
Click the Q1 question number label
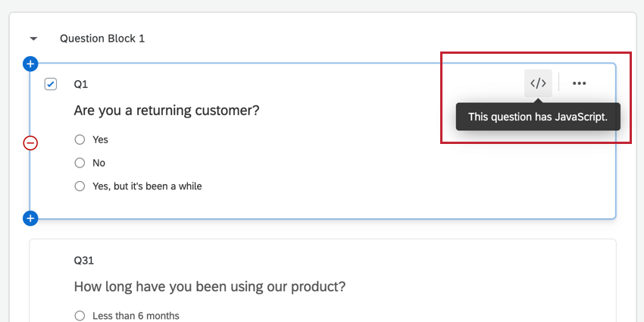(x=81, y=84)
